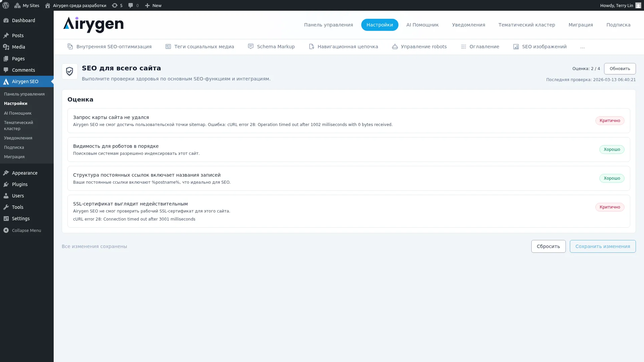Open the Schema Markup settings tab
Viewport: 644px width, 362px height.
coord(271,47)
